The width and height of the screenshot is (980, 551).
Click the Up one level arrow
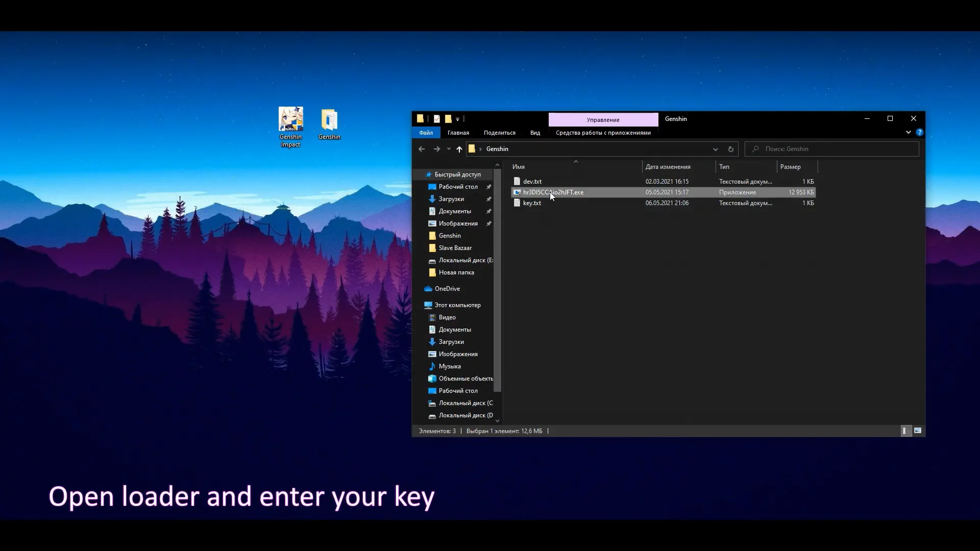click(459, 149)
